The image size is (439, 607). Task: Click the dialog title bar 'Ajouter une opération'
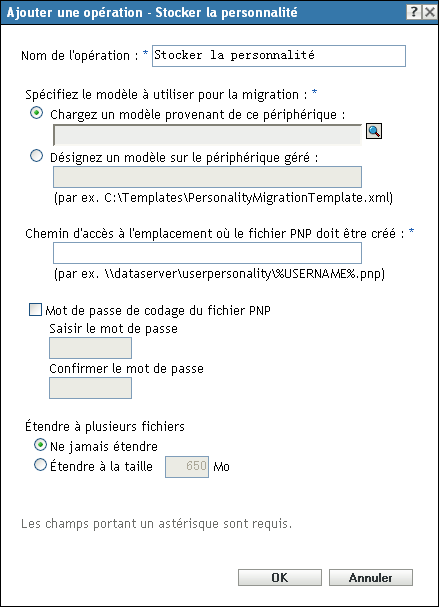pyautogui.click(x=152, y=12)
